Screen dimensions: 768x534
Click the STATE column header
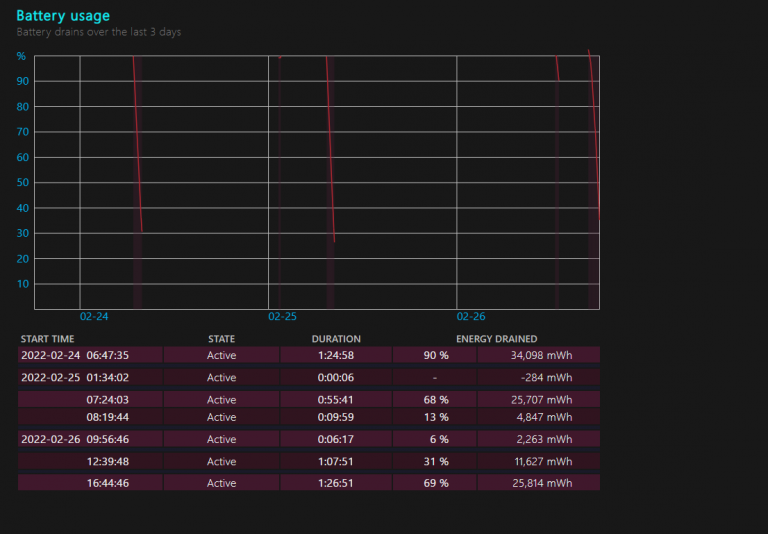(x=221, y=339)
